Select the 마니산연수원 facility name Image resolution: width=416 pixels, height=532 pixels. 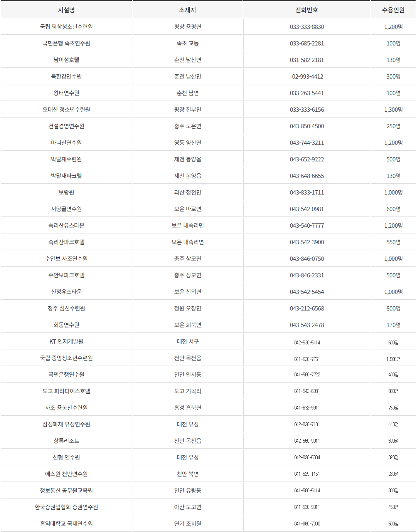(x=66, y=143)
